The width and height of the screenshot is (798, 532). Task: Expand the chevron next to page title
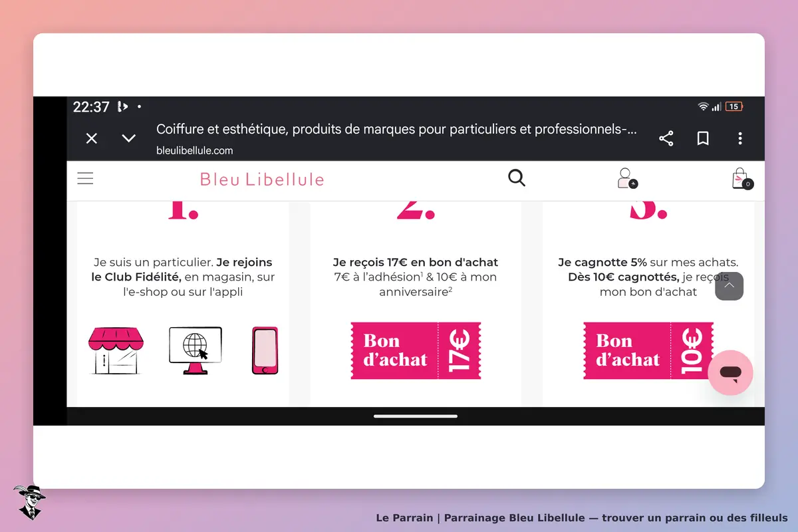[x=129, y=138]
